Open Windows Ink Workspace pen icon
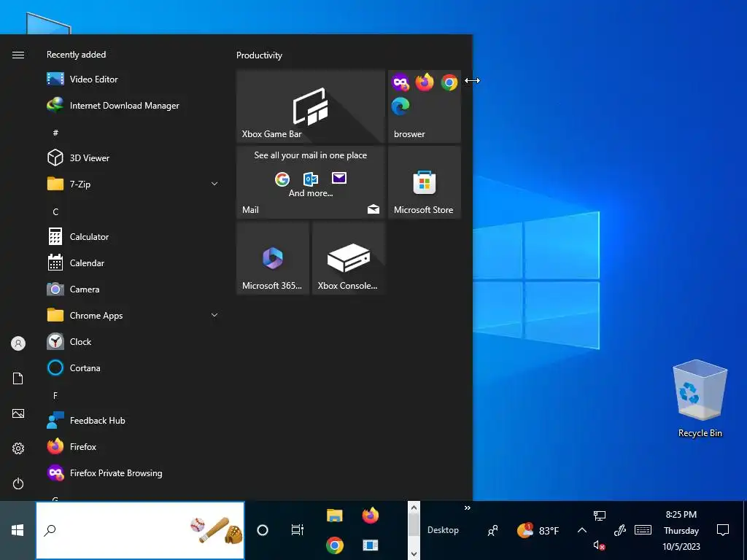747x560 pixels. pyautogui.click(x=620, y=530)
